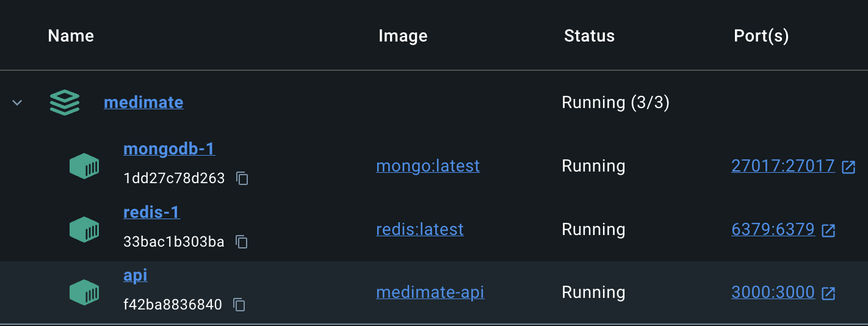Screen dimensions: 868x326
Task: Copy the mongodb-1 container ID
Action: (242, 179)
